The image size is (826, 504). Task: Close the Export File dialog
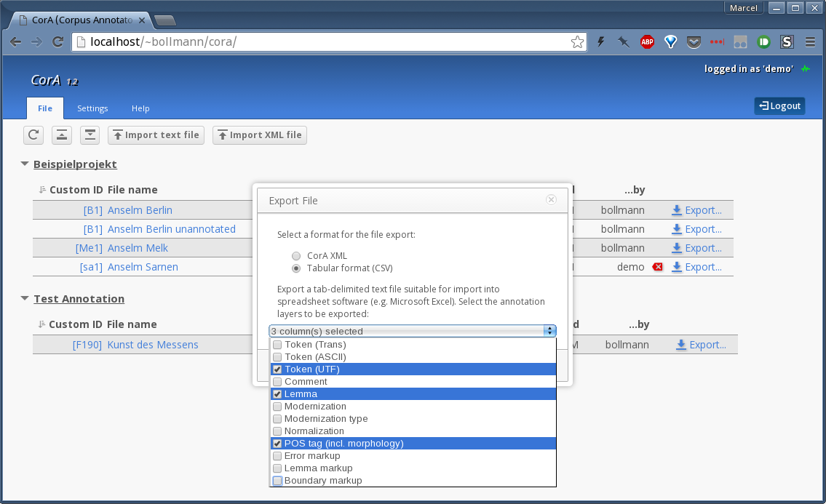click(x=551, y=199)
